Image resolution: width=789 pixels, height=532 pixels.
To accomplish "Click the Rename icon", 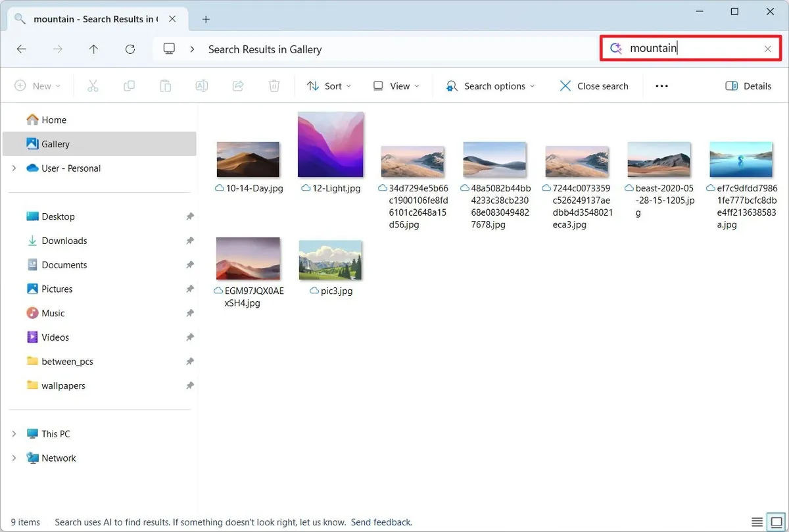I will (x=201, y=85).
